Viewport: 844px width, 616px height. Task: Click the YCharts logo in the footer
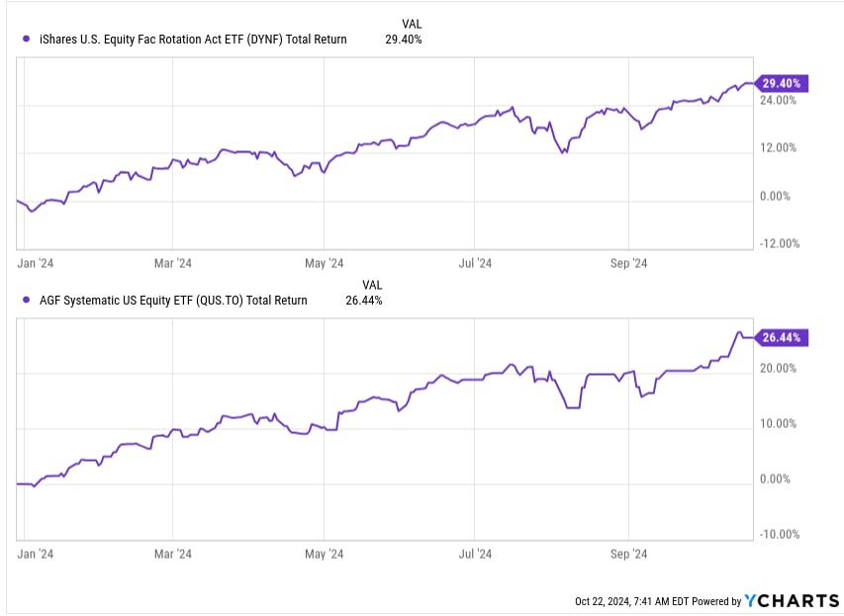792,600
